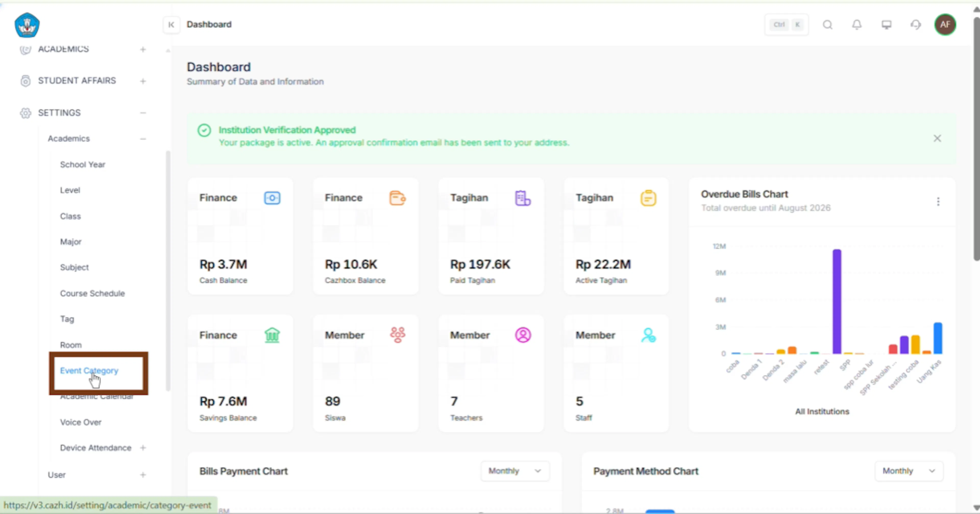The width and height of the screenshot is (980, 514).
Task: Click the Dashboard breadcrumb in the header
Action: tap(209, 24)
